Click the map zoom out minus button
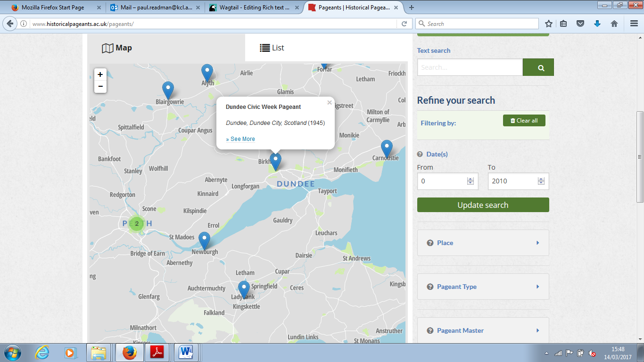The width and height of the screenshot is (644, 362). tap(100, 87)
